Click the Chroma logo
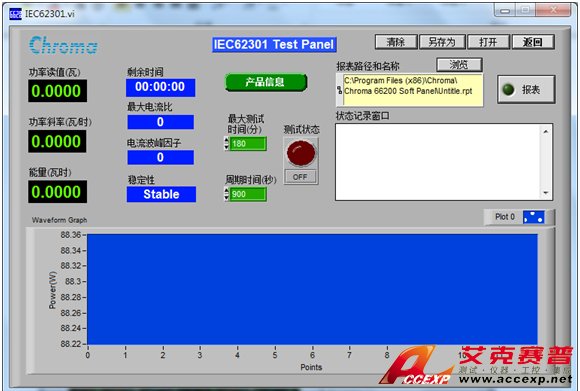The height and width of the screenshot is (391, 580). click(63, 46)
